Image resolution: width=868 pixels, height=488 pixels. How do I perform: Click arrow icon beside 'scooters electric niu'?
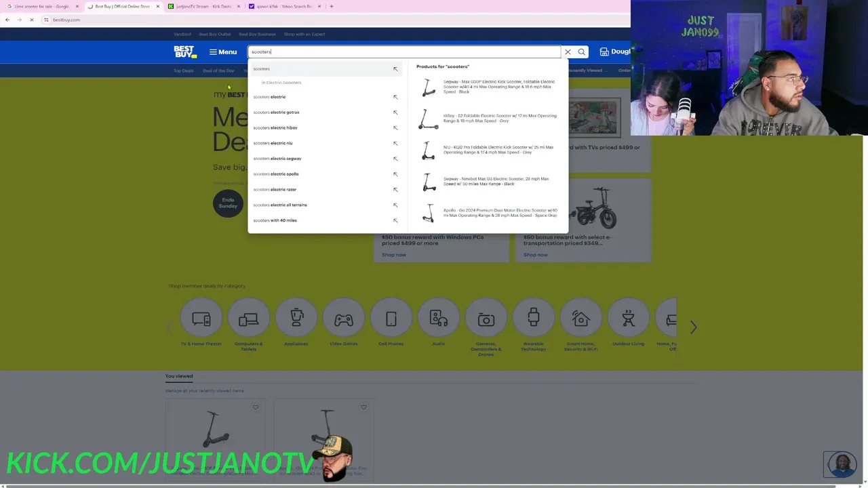pyautogui.click(x=395, y=143)
